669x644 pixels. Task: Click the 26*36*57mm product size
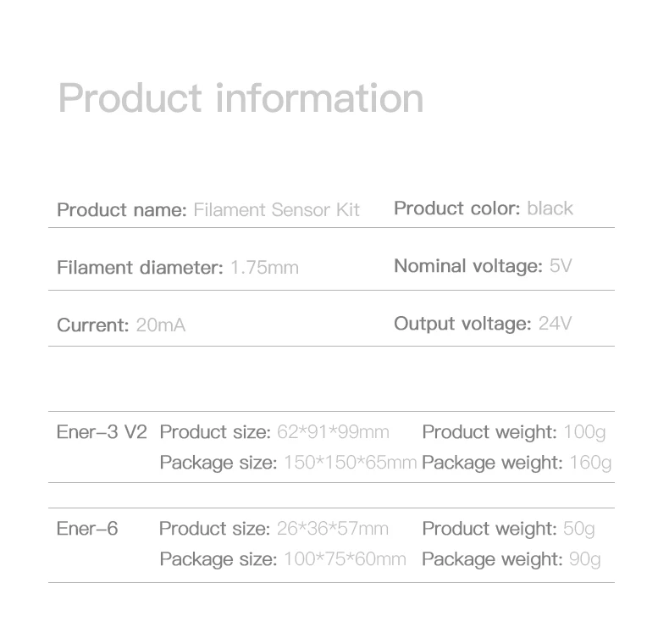[x=332, y=529]
